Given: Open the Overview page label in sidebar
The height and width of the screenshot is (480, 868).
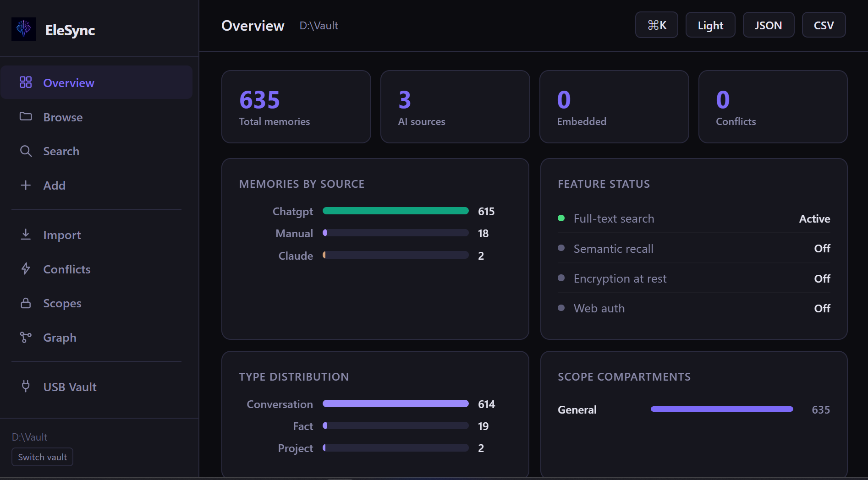Looking at the screenshot, I should pos(69,83).
